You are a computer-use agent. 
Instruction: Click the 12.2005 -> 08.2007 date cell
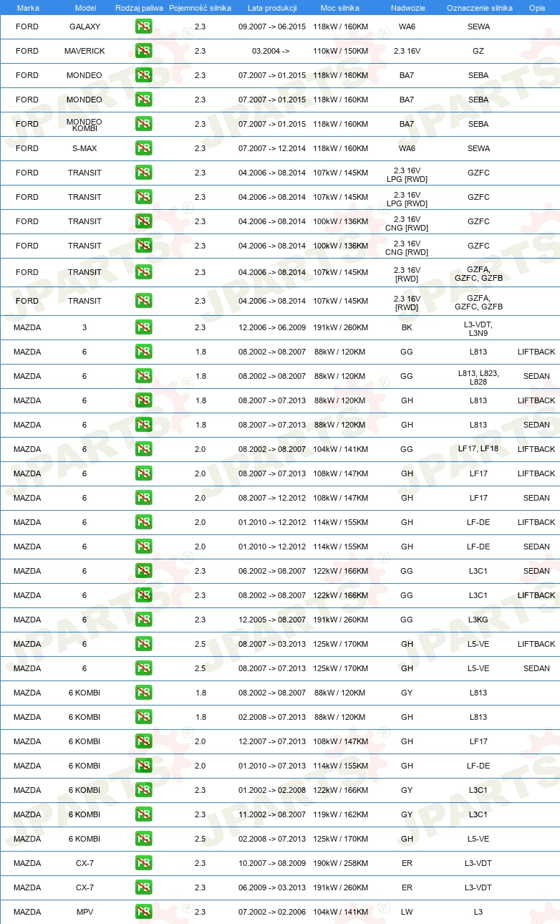(x=272, y=620)
